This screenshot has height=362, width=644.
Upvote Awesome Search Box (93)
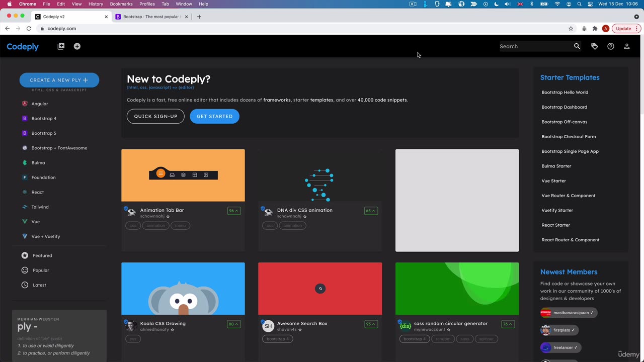[x=371, y=324]
